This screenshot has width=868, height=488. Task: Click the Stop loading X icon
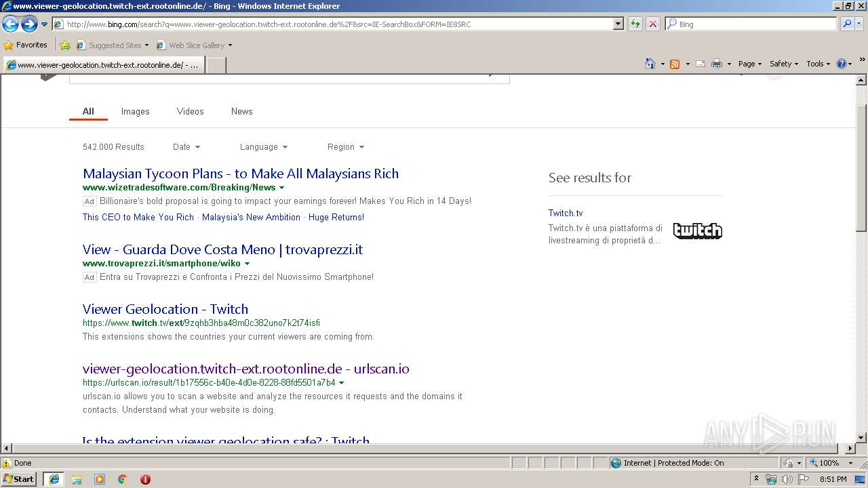(x=652, y=24)
